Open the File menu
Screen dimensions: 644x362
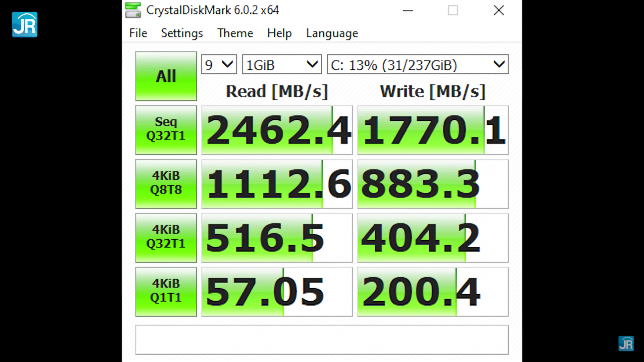[x=138, y=33]
